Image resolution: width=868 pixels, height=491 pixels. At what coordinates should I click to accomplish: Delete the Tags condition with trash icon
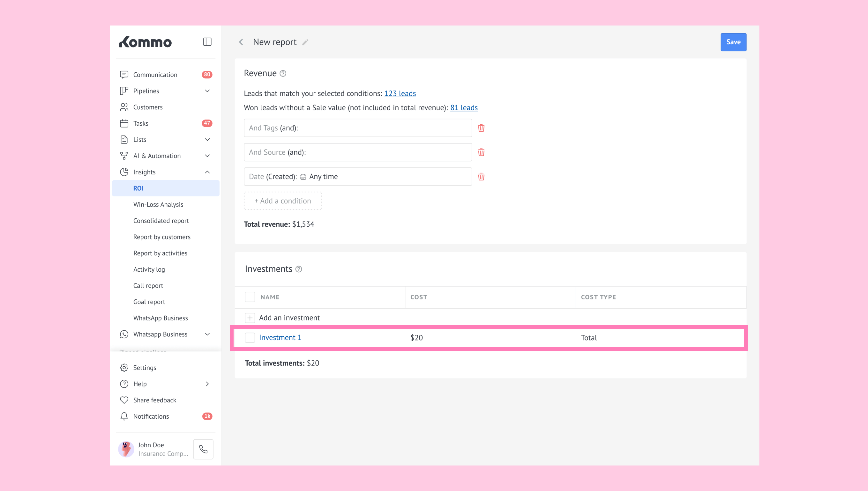click(481, 128)
